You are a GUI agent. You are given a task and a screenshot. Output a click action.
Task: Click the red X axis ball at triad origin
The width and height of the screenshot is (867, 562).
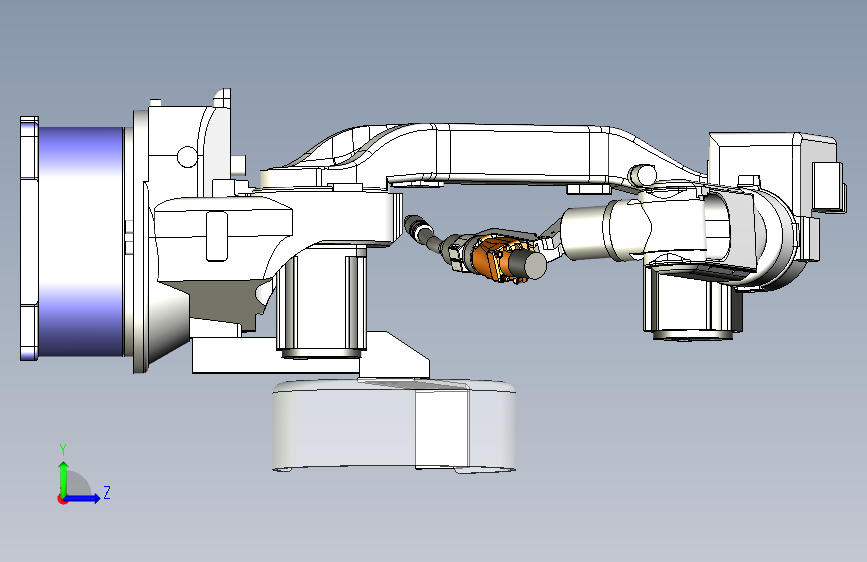pyautogui.click(x=62, y=499)
